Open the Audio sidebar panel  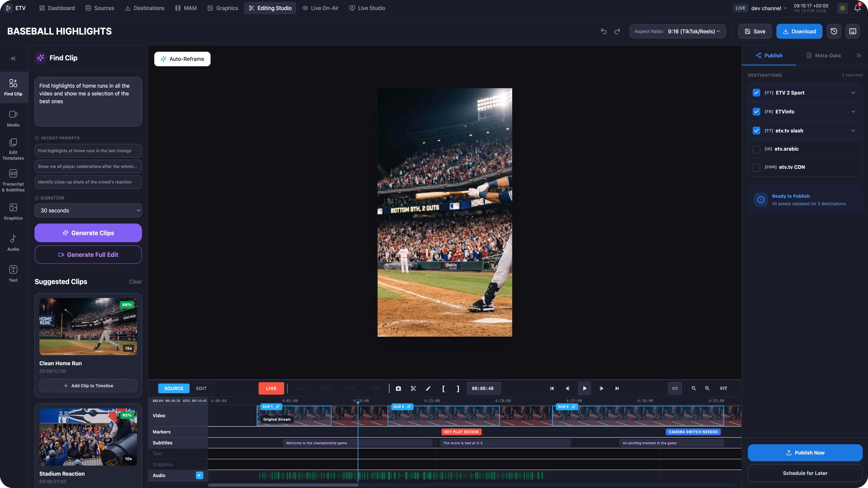click(x=13, y=243)
